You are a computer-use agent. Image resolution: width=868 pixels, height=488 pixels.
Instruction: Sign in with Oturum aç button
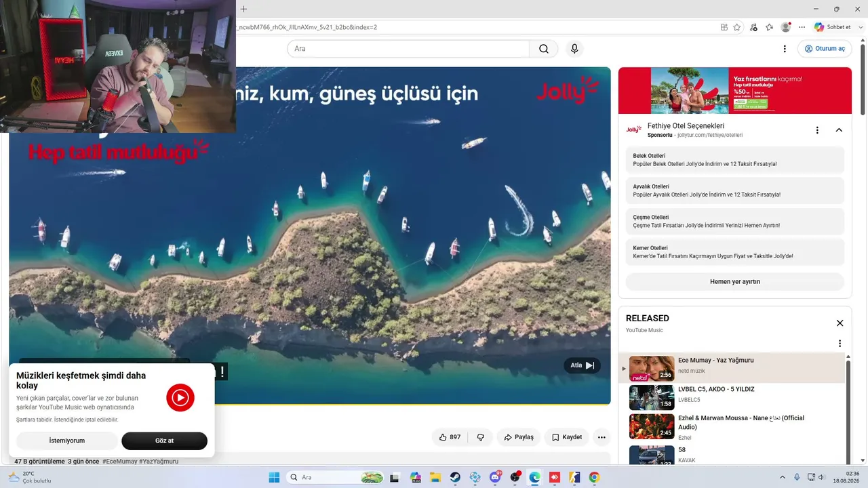824,49
